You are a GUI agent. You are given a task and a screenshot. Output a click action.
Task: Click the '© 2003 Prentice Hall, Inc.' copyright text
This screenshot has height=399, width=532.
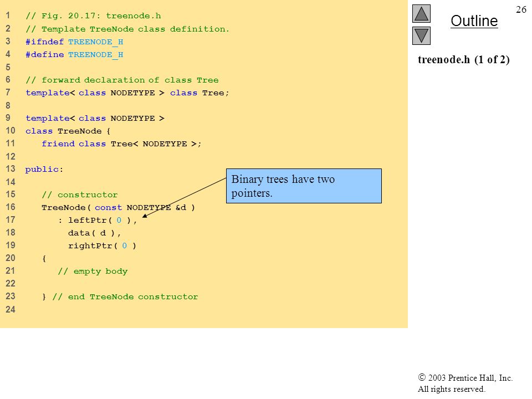point(465,378)
